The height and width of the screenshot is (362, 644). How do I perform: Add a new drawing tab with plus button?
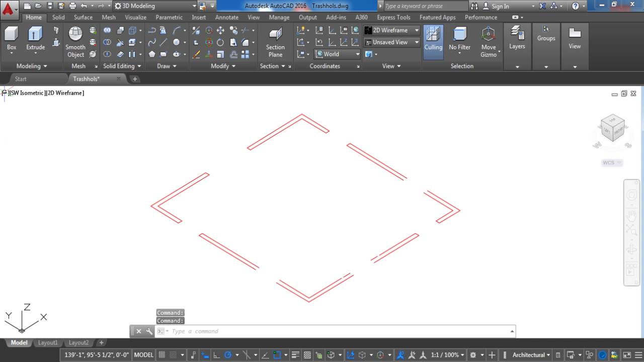click(x=134, y=79)
